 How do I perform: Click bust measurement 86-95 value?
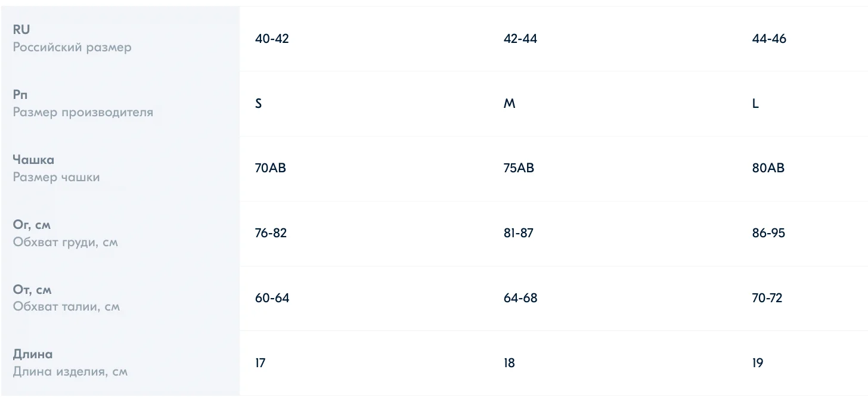768,233
